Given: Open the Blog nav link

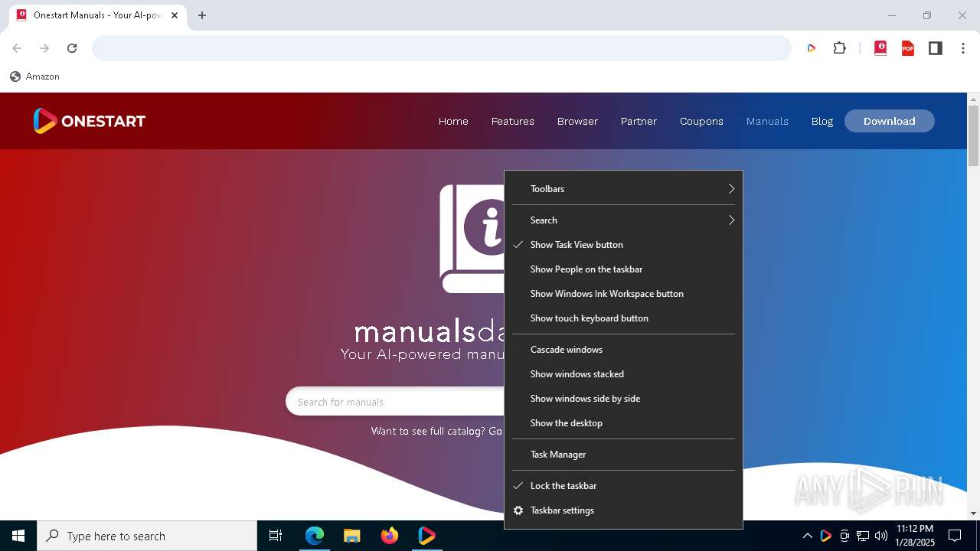Looking at the screenshot, I should pos(822,121).
